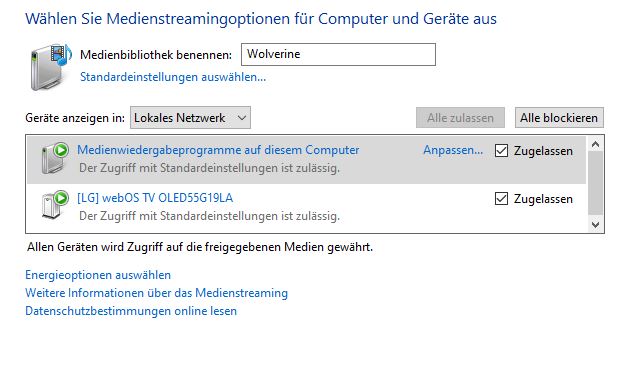
Task: Click the Anpassen link
Action: (x=453, y=150)
